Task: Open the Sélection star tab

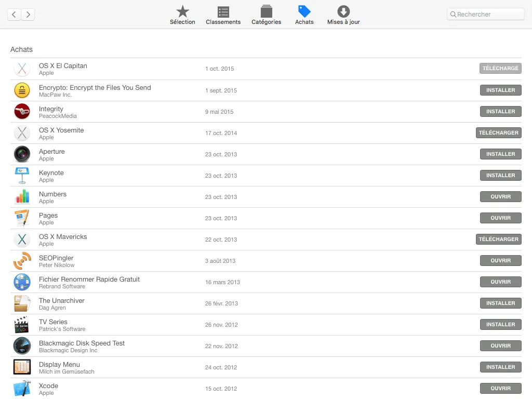Action: point(182,15)
